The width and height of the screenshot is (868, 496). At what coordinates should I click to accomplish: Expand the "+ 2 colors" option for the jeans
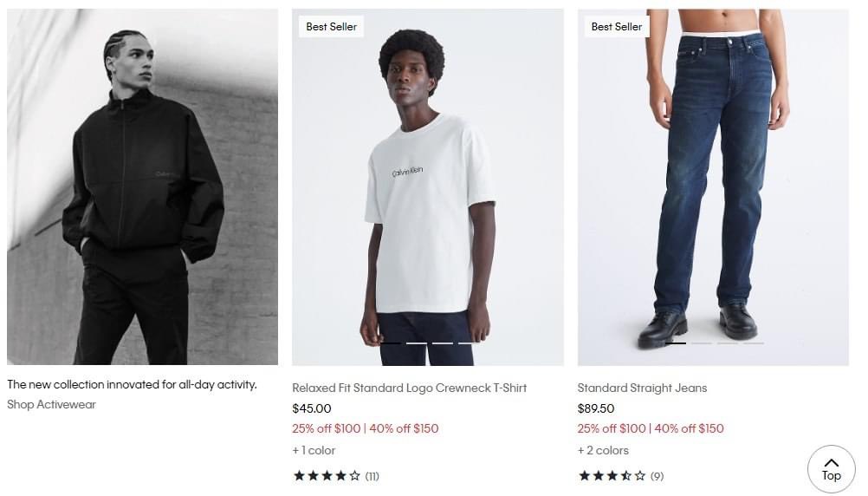point(603,450)
